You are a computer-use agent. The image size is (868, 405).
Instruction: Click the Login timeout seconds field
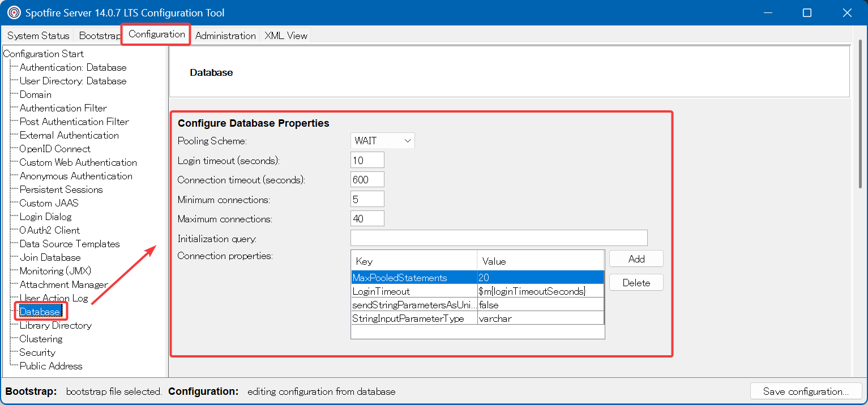pyautogui.click(x=367, y=160)
